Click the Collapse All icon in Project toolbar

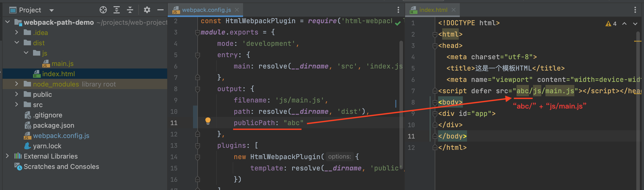[130, 10]
